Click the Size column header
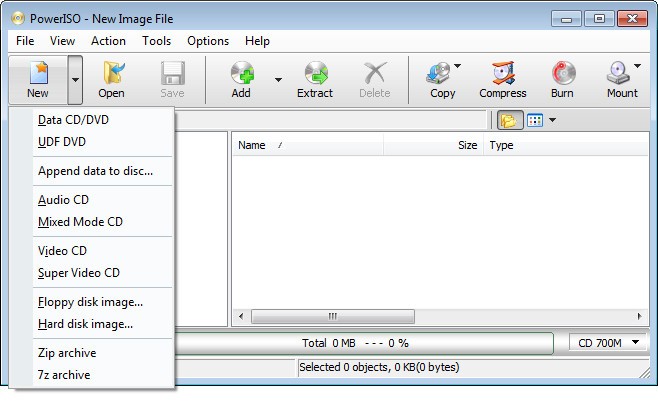The image size is (658, 406). [x=467, y=145]
